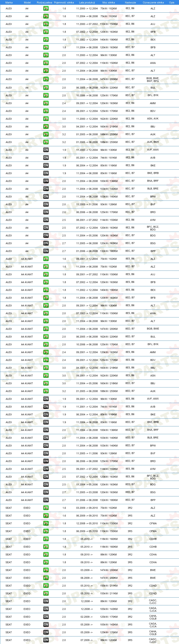Click petrol icon in A4 BEX 8E2, B6 row
The image size is (179, 644).
coord(46,40)
